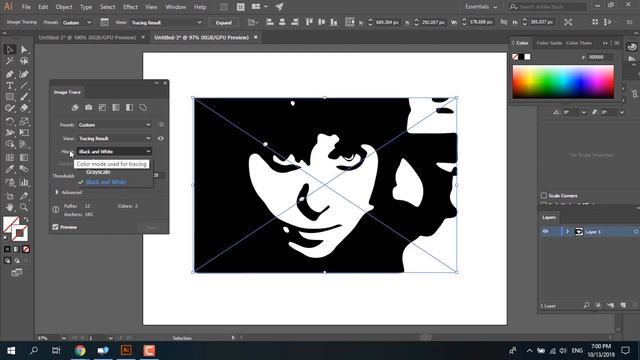
Task: Click the Locate Object magnifier in Layers panel
Action: coord(587,305)
